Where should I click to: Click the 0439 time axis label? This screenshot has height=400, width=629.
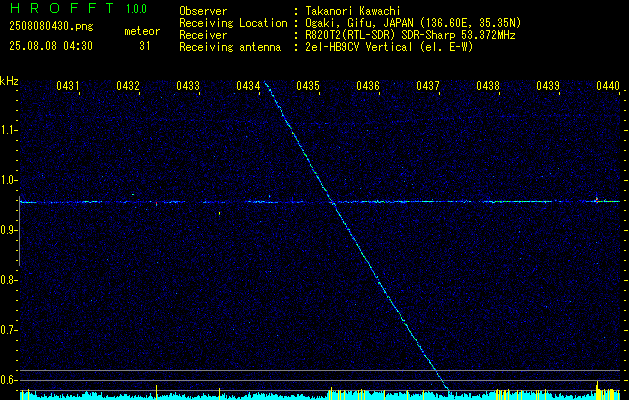(548, 85)
